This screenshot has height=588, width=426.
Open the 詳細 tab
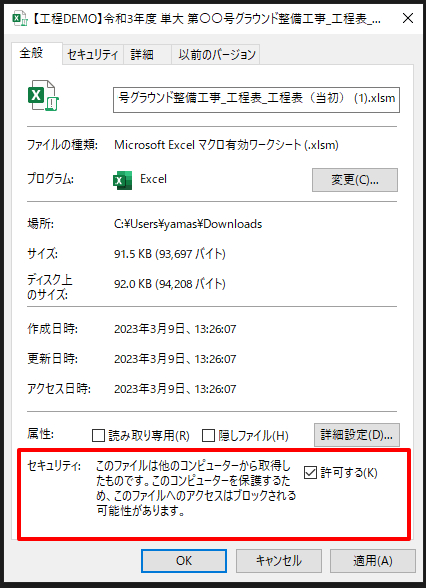point(142,55)
